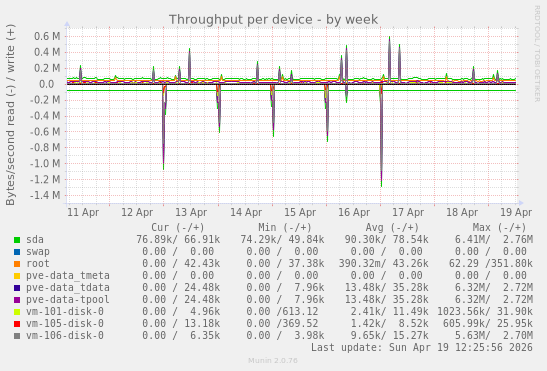547x371 pixels.
Task: Click the green sda legend color swatch
Action: pos(17,240)
